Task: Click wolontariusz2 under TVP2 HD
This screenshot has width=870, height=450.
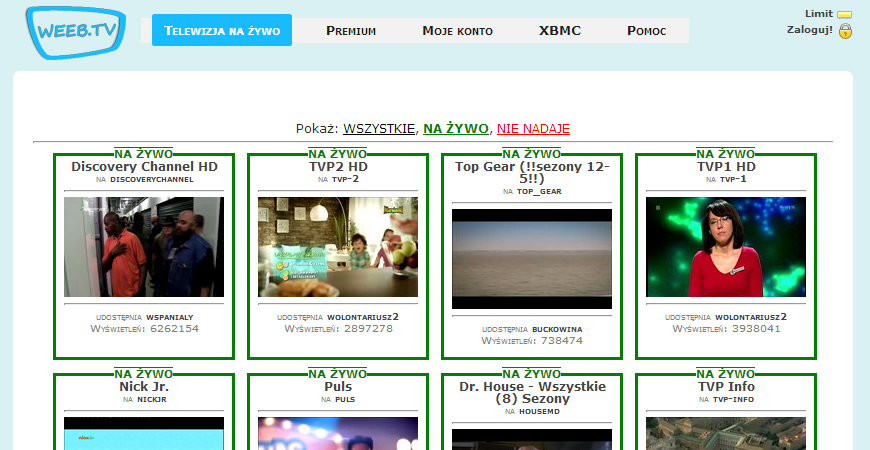Action: [x=363, y=317]
